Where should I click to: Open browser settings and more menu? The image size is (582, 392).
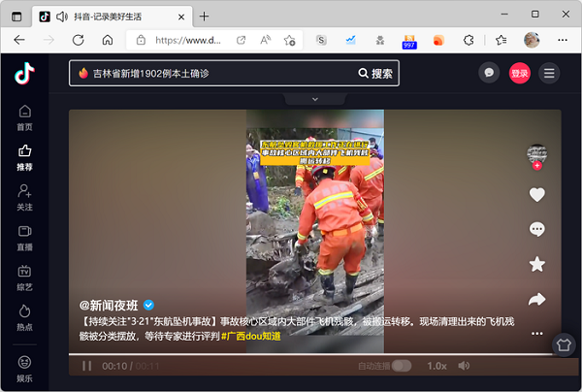click(563, 40)
